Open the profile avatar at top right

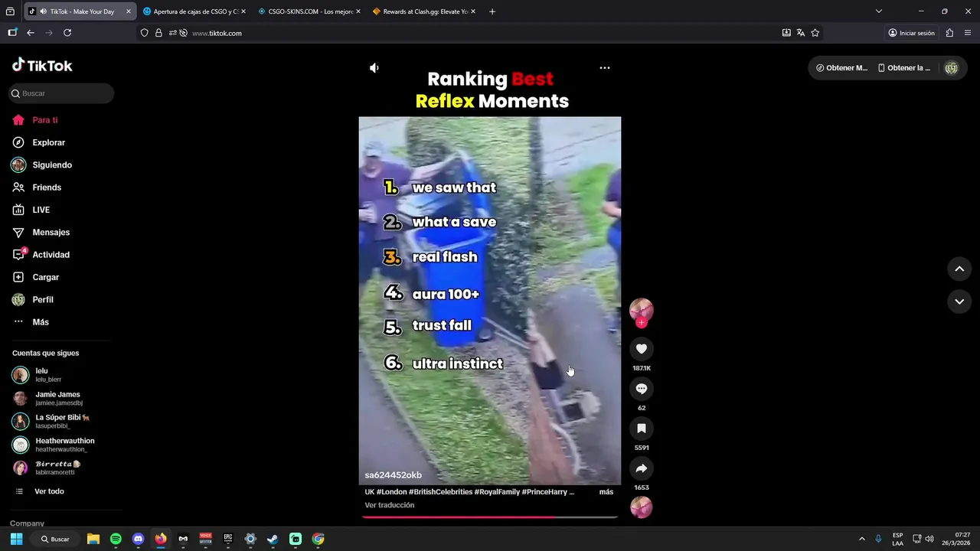pyautogui.click(x=951, y=68)
